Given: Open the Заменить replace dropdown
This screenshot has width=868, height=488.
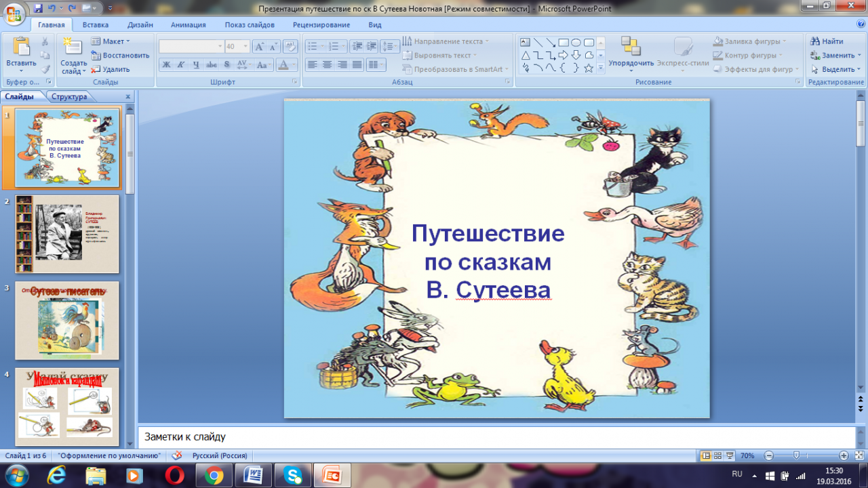Looking at the screenshot, I should pos(836,55).
